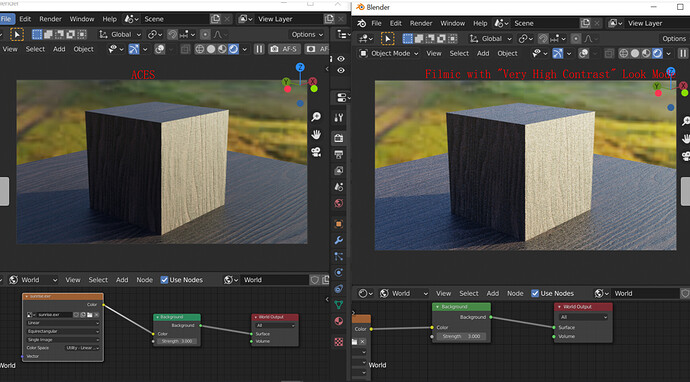Open the Output properties printer icon
The image size is (690, 382).
pos(338,154)
